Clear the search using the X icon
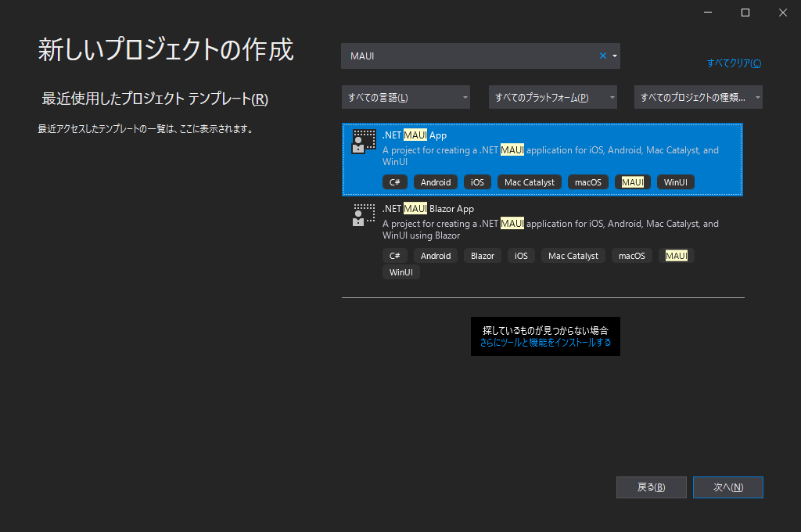This screenshot has height=532, width=801. (602, 56)
